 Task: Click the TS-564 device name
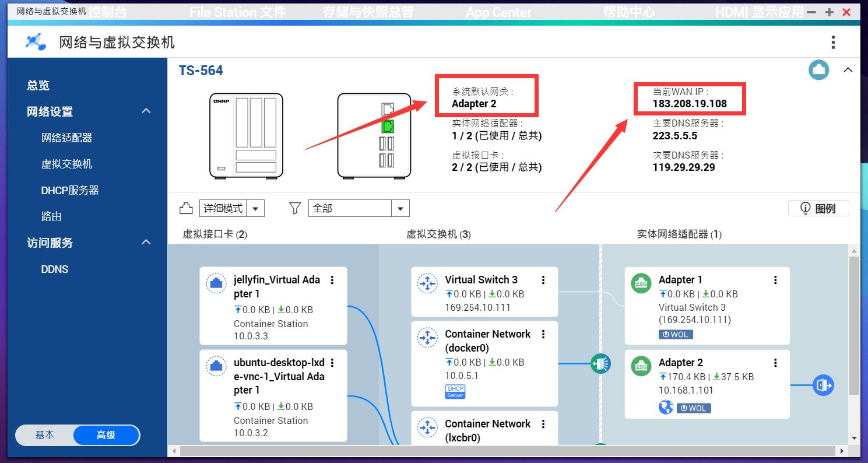pyautogui.click(x=201, y=71)
